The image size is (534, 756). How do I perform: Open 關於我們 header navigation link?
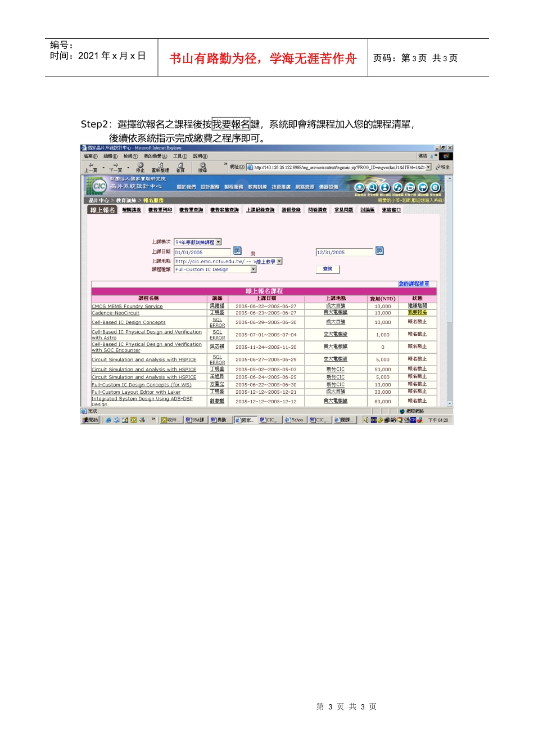[187, 187]
